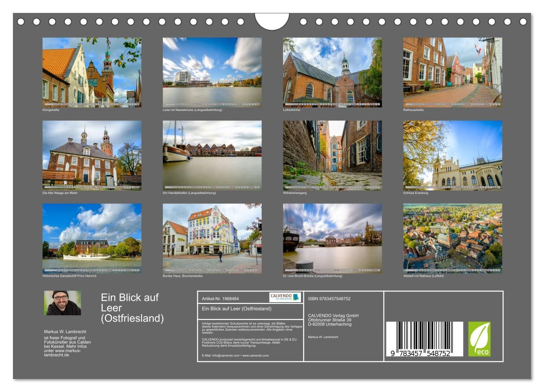Click Markus W. Lambrecht's portrait photo
Image resolution: width=544 pixels, height=392 pixels.
tap(63, 303)
